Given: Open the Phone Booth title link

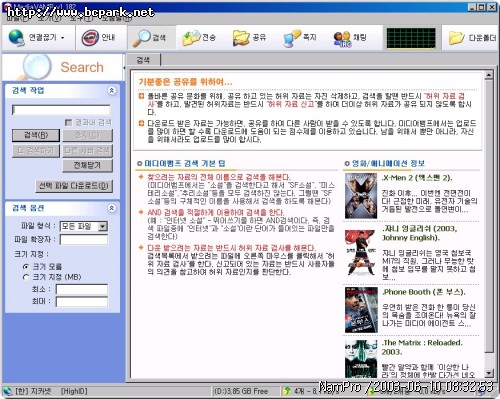Looking at the screenshot, I should pos(424,292).
